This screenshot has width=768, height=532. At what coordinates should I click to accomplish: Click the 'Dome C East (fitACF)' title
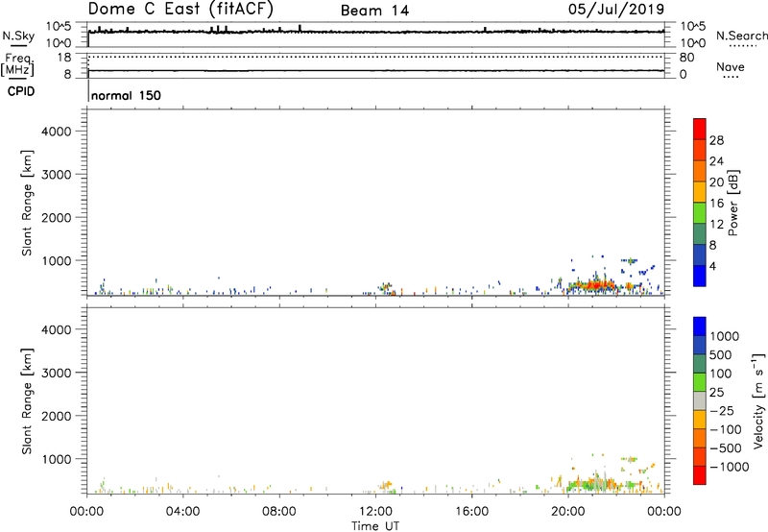pyautogui.click(x=180, y=9)
